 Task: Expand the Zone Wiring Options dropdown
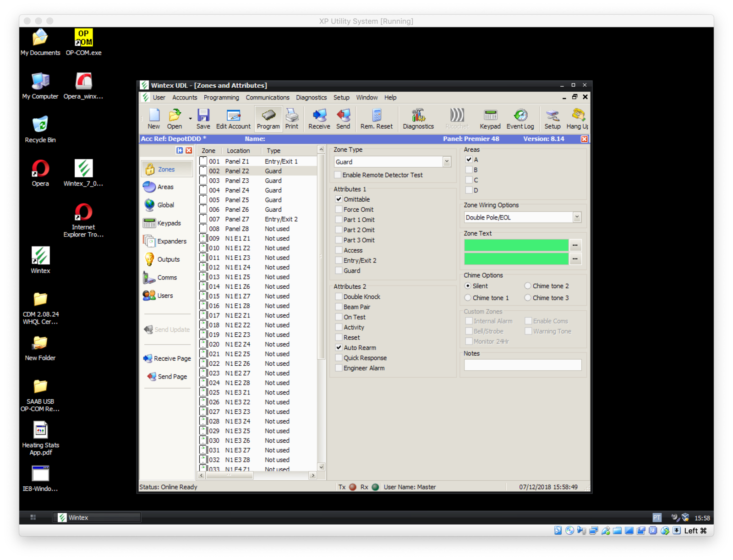[x=577, y=217]
